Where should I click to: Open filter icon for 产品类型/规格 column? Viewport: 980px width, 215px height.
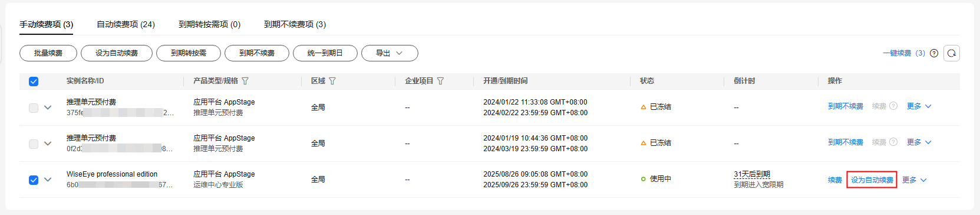245,81
